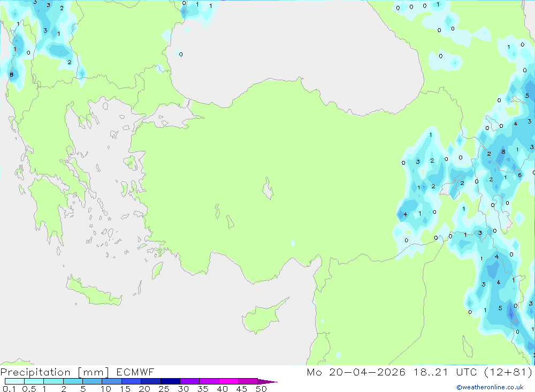The image size is (535, 392).
Task: Click the 10–15 mm legend swatch
Action: 112,381
